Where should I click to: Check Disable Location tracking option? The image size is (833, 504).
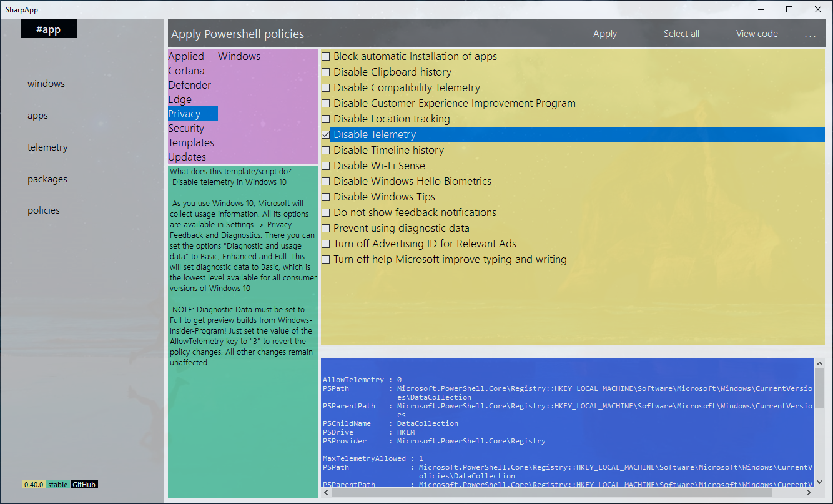point(326,119)
